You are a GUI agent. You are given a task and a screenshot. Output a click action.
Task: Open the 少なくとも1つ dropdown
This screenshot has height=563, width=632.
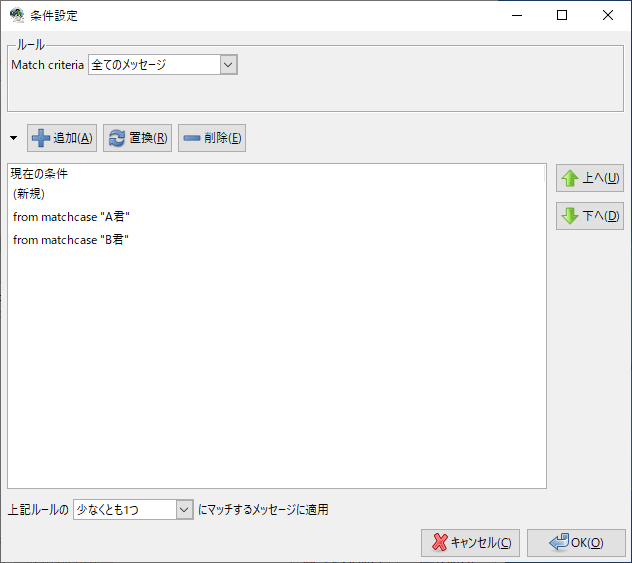coord(133,510)
